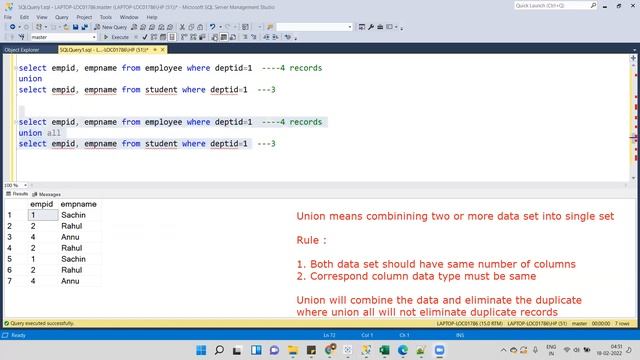
Task: Click the 7 rows status text
Action: (622, 323)
